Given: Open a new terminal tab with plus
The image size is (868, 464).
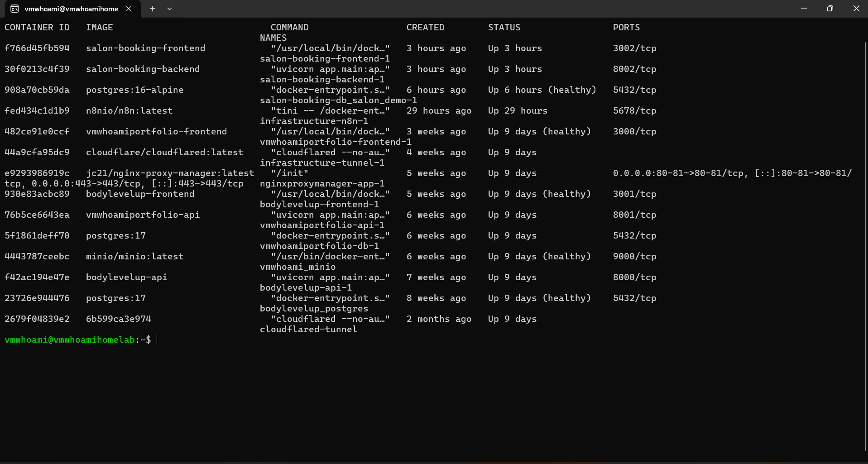Looking at the screenshot, I should click(x=153, y=9).
